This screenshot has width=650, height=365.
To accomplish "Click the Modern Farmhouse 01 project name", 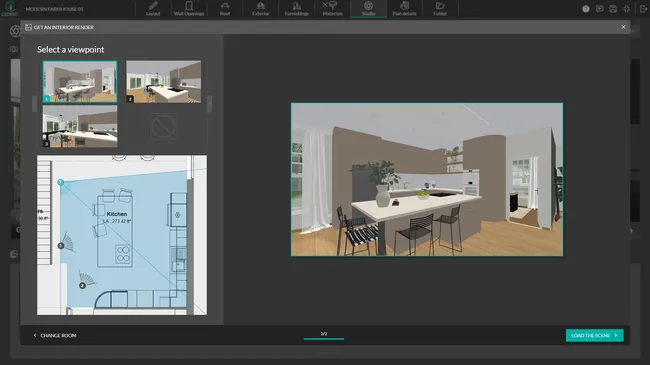I will [54, 9].
